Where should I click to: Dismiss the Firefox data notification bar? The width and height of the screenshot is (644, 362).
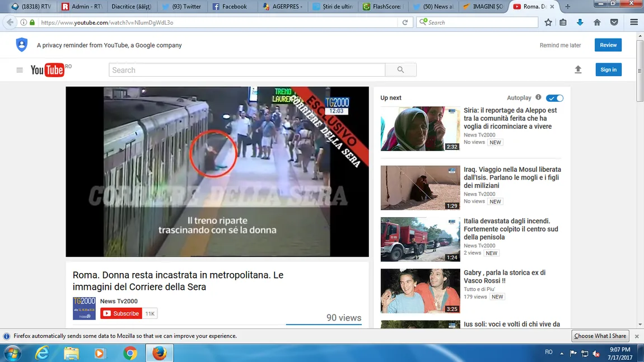pyautogui.click(x=637, y=336)
